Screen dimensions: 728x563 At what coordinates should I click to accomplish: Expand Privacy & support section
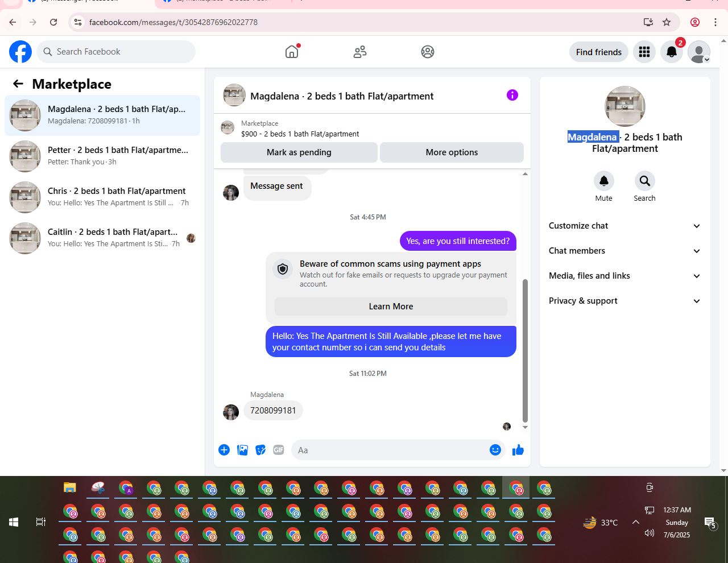[x=625, y=301]
